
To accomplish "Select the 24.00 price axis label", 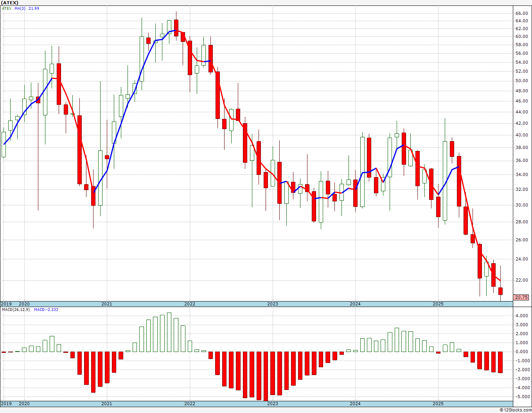I will click(x=521, y=259).
